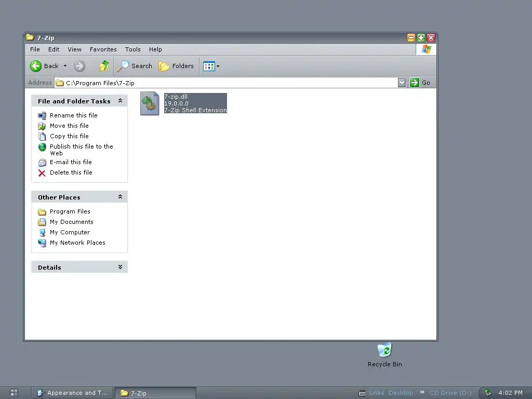Open the Tools menu
Screen dimensions: 532x399
click(x=132, y=49)
